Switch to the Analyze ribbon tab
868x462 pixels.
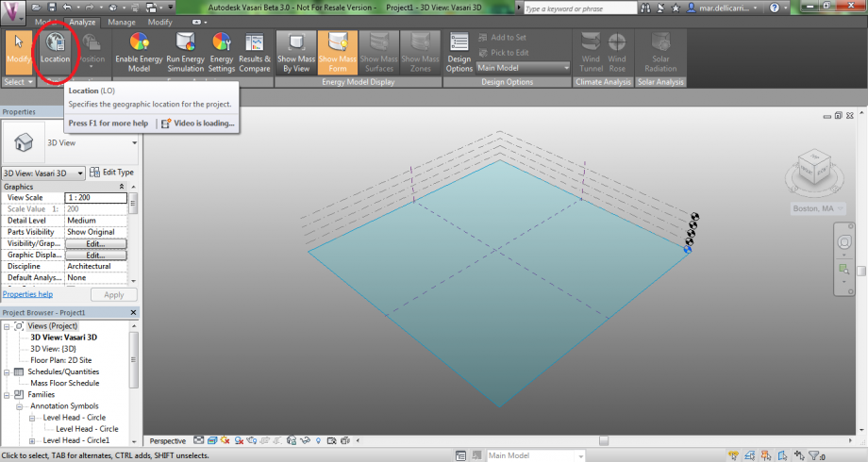click(82, 22)
